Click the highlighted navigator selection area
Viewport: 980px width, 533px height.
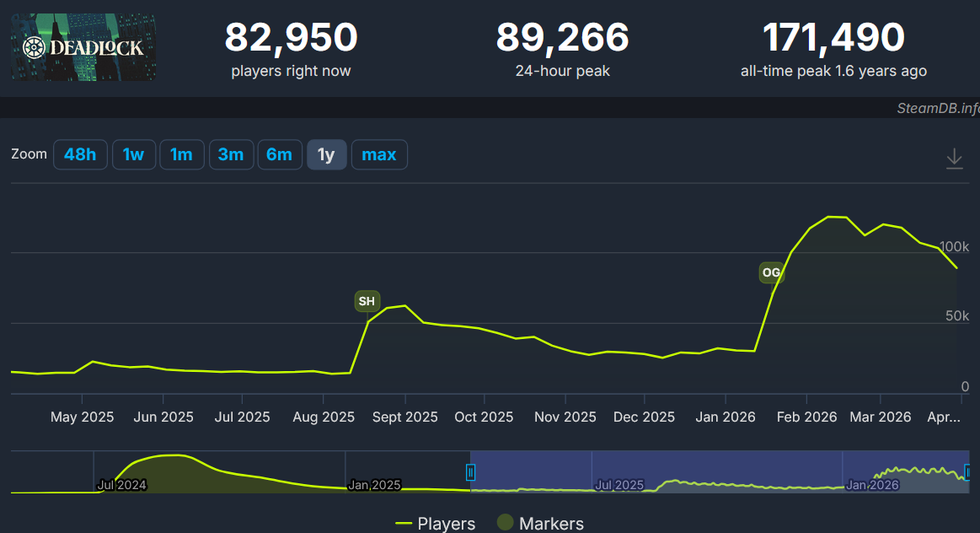[x=719, y=471]
